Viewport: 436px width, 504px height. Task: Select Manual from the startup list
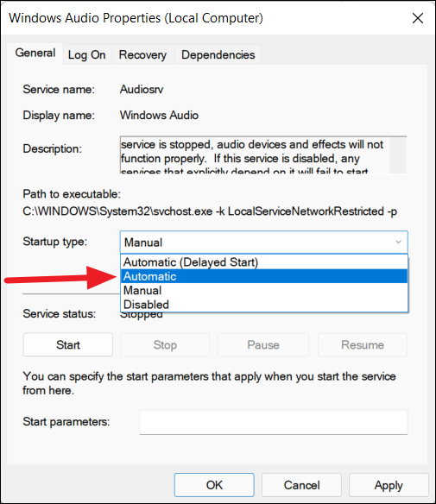[264, 290]
